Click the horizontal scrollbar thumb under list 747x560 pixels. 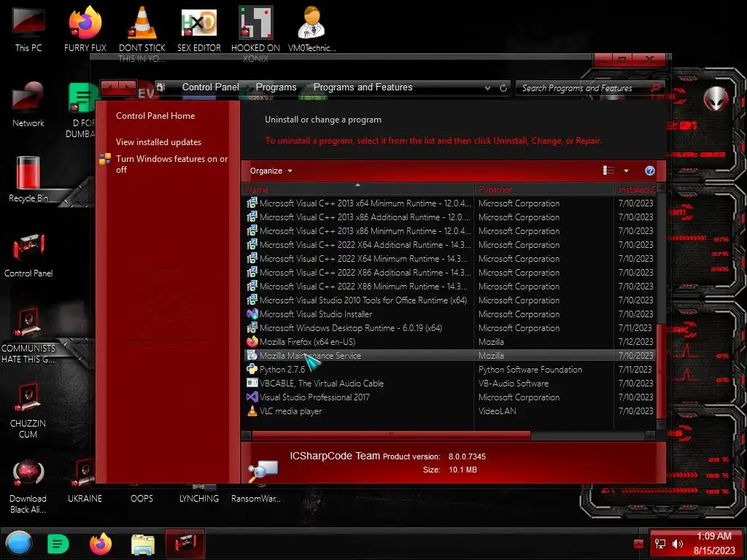391,435
